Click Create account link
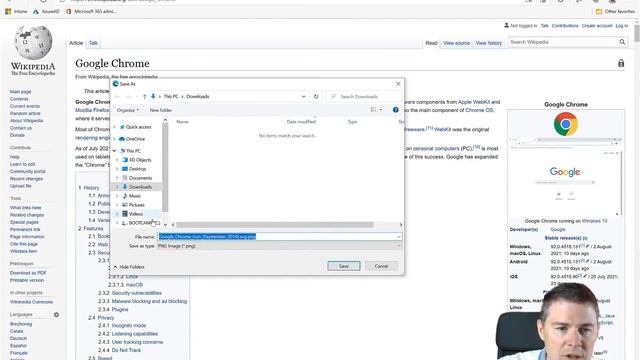Screen dimensions: 640x360 [597, 26]
